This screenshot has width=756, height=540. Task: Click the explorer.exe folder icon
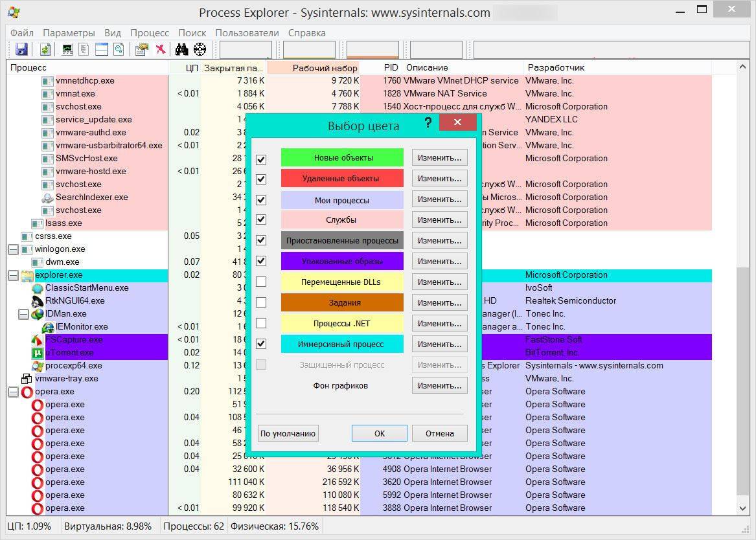27,275
